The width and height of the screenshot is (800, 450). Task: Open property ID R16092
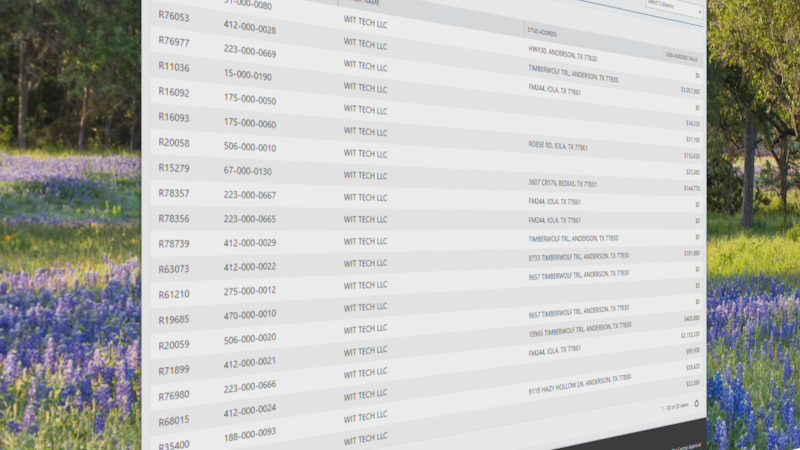(x=173, y=92)
